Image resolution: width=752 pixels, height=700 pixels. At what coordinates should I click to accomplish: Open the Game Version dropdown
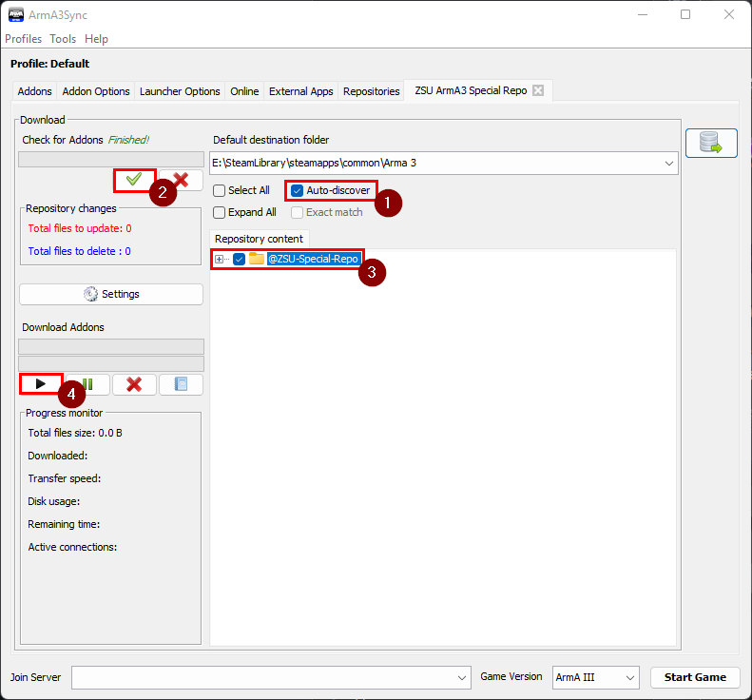630,677
